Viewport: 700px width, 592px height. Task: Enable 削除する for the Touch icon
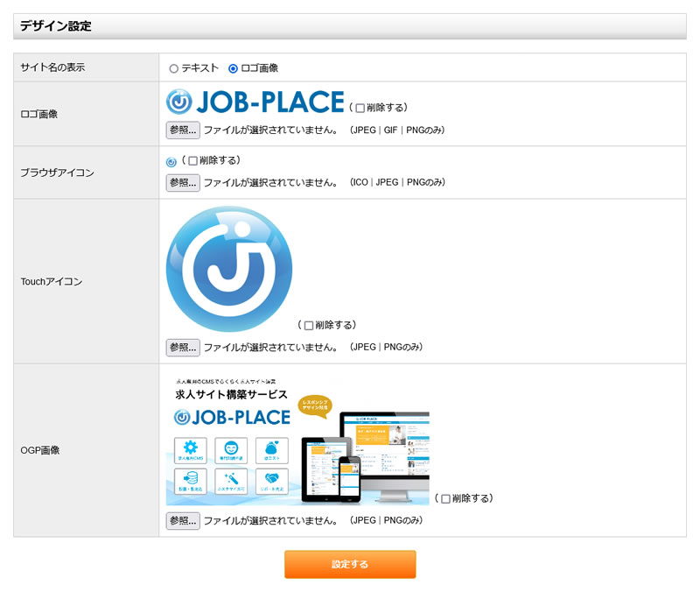point(308,326)
